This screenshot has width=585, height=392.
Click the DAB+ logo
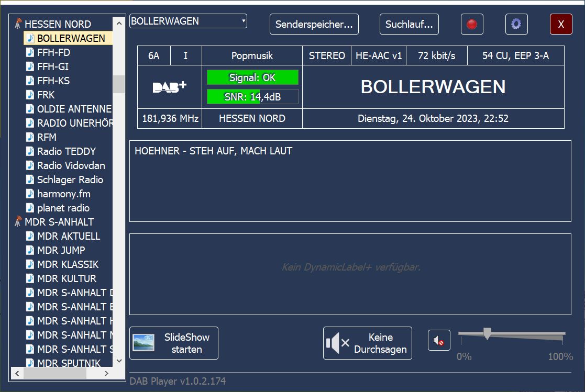click(x=169, y=87)
